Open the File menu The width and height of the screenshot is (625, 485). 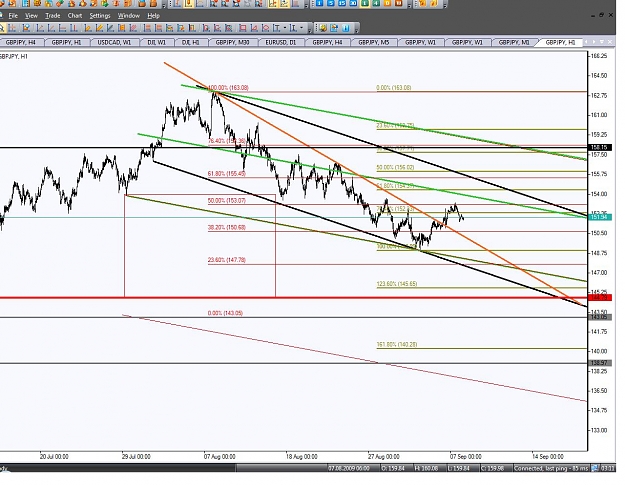13,16
